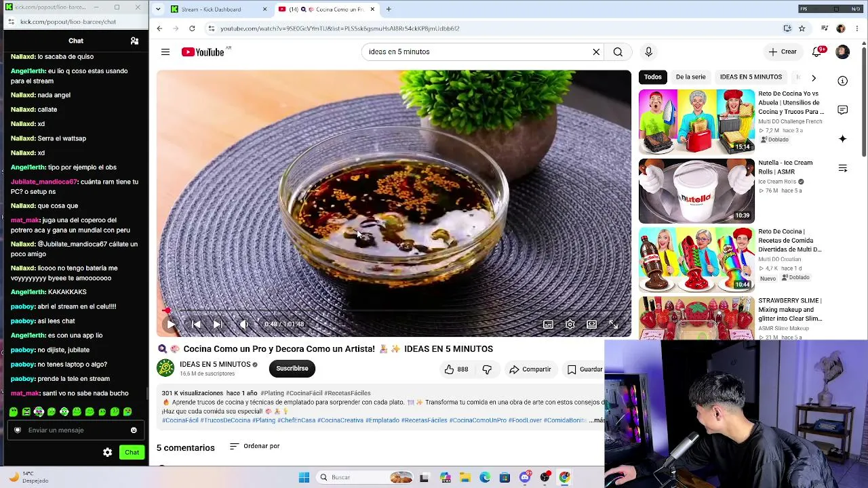The height and width of the screenshot is (488, 868).
Task: Open Reto De Cocina Yo vs Abuela thumbnail
Action: coord(696,122)
